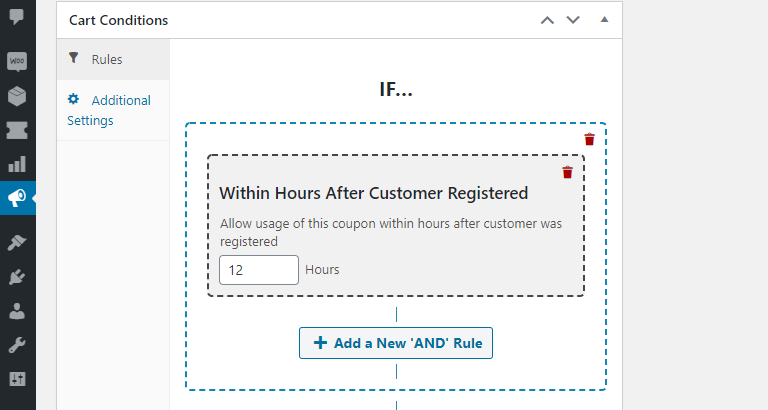
Task: Open the WooCommerce menu in sidebar
Action: pos(17,62)
